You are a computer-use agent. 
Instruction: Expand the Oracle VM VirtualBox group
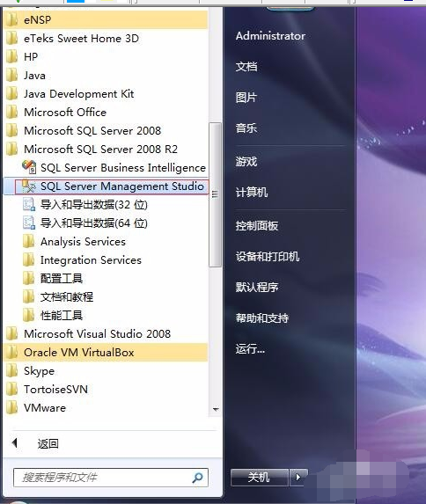point(106,353)
